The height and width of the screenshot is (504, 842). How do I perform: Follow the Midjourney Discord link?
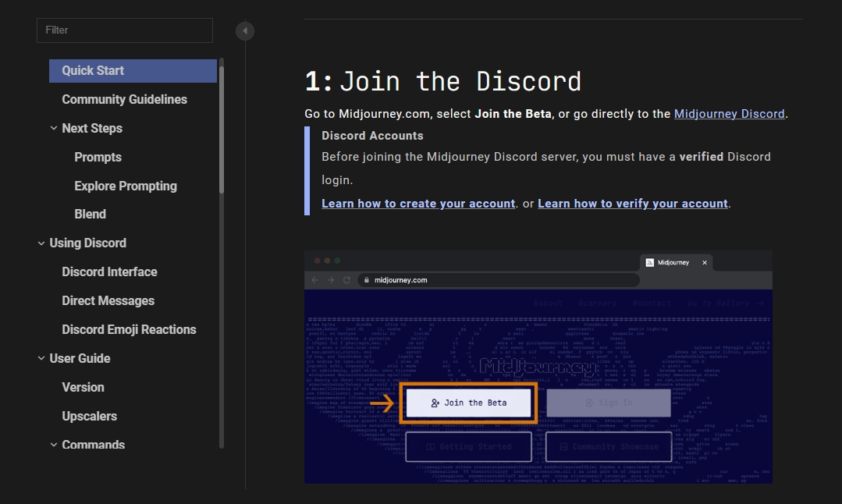click(x=729, y=114)
